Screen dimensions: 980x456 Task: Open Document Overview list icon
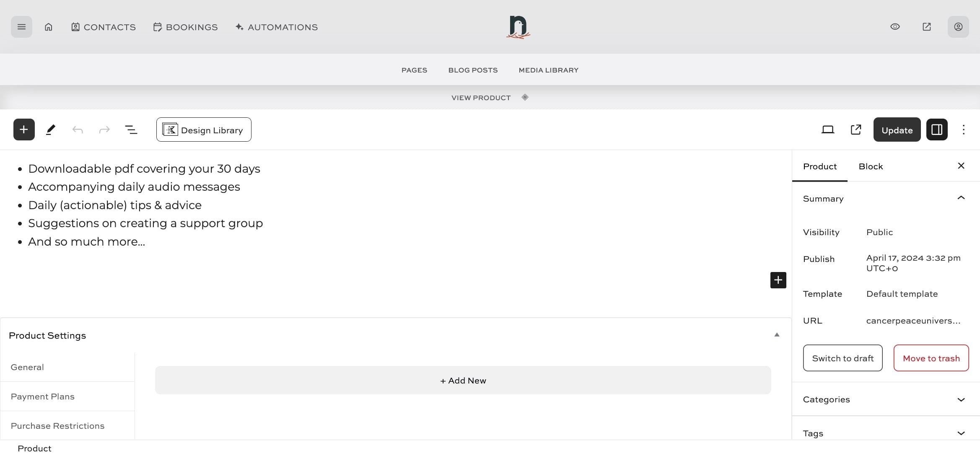(x=131, y=130)
